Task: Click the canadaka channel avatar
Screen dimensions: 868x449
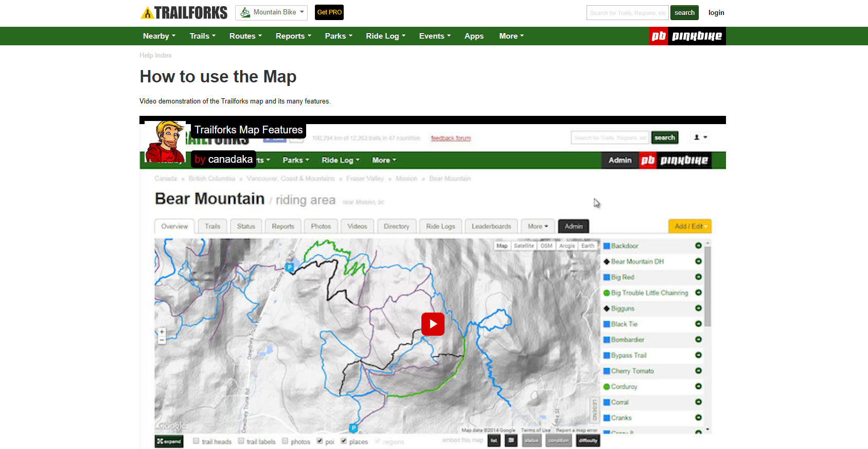Action: [165, 142]
